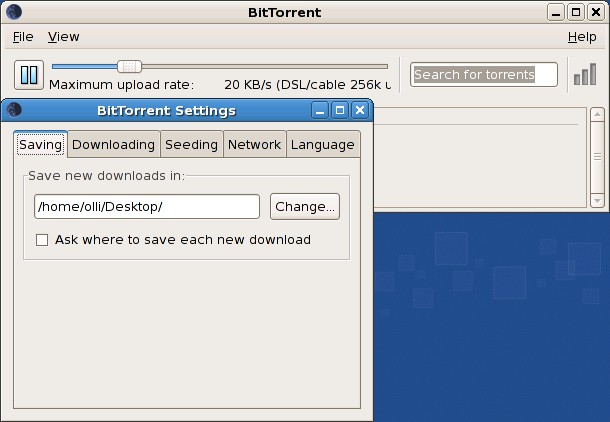This screenshot has width=610, height=422.
Task: Switch to the Saving tab
Action: (40, 144)
